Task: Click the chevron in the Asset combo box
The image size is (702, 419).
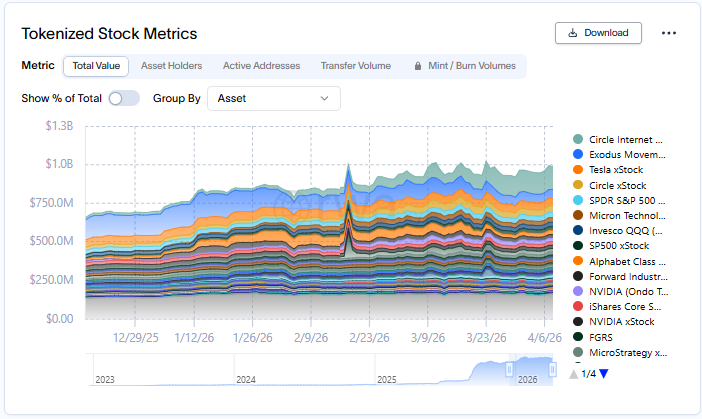Action: pyautogui.click(x=324, y=98)
